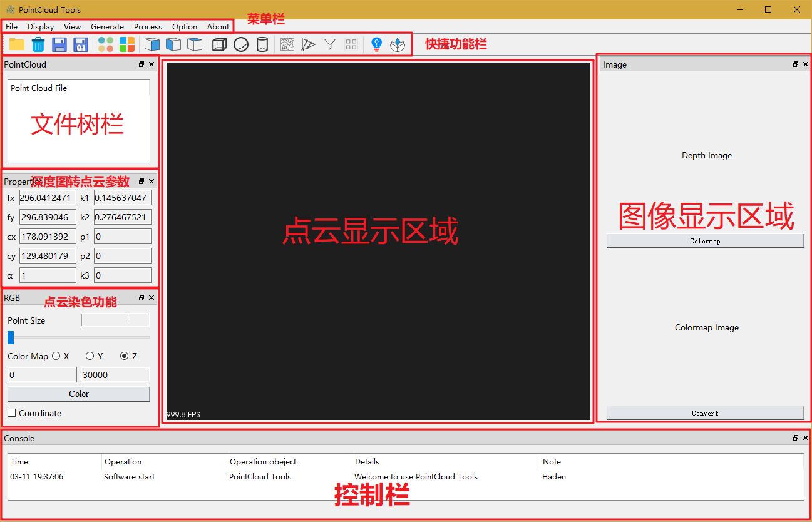Click the k2 value field
Screen dimensions: 812x522
click(123, 217)
